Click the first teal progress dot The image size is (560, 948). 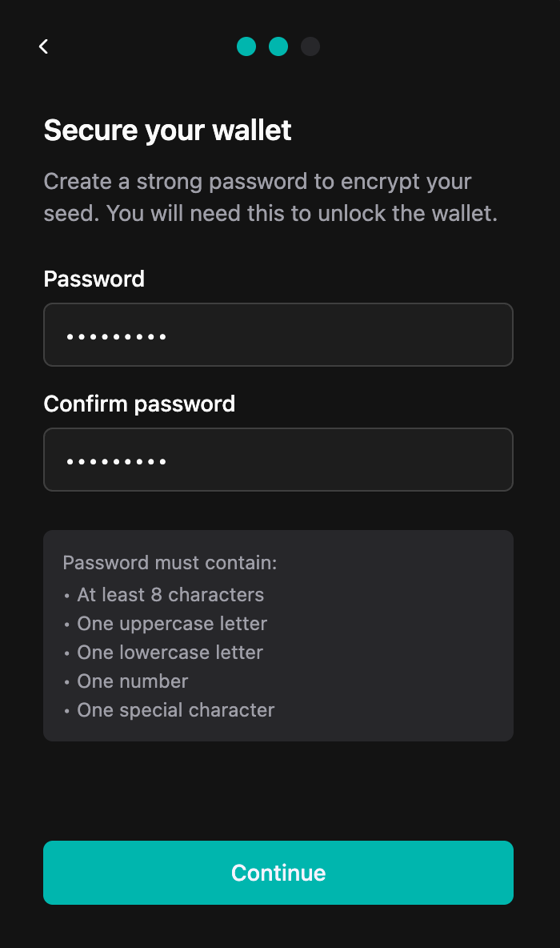coord(246,46)
